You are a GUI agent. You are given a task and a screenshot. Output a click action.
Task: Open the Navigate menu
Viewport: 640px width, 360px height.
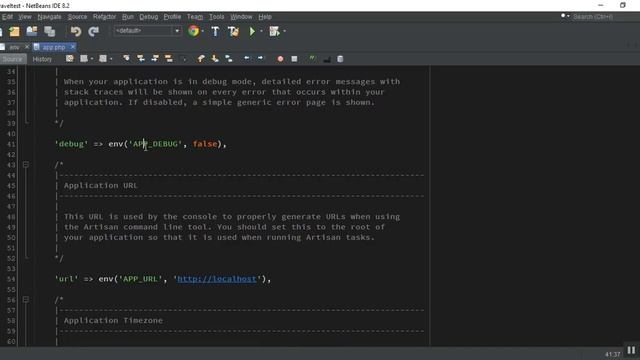pos(49,17)
